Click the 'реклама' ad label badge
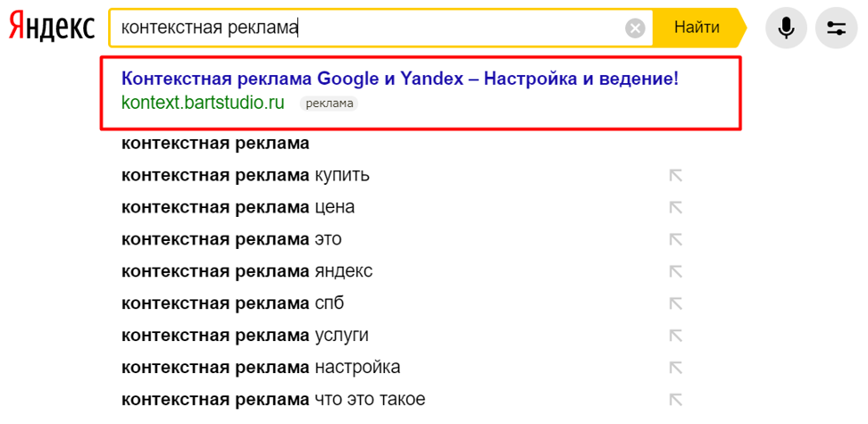 coord(329,104)
